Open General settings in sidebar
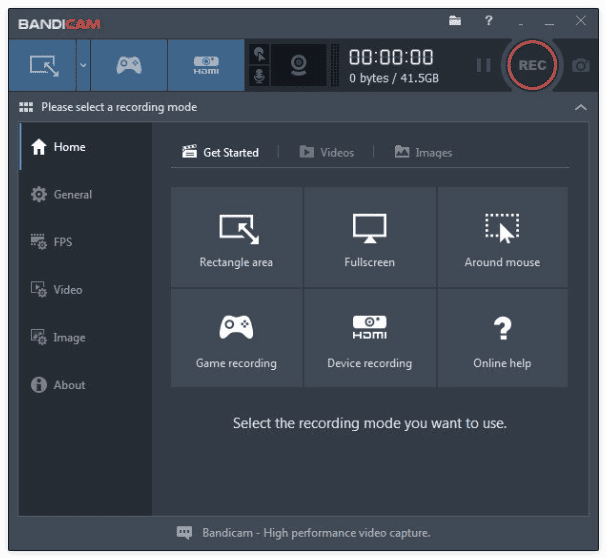Viewport: 606px width, 558px height. pos(85,194)
